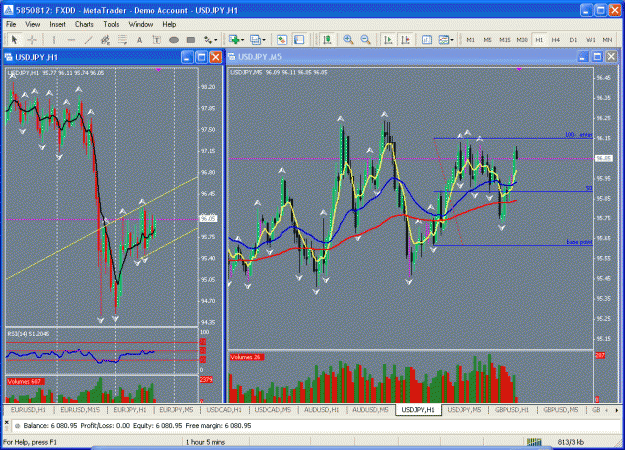The image size is (625, 450).
Task: Zoom in on the chart
Action: [x=348, y=39]
